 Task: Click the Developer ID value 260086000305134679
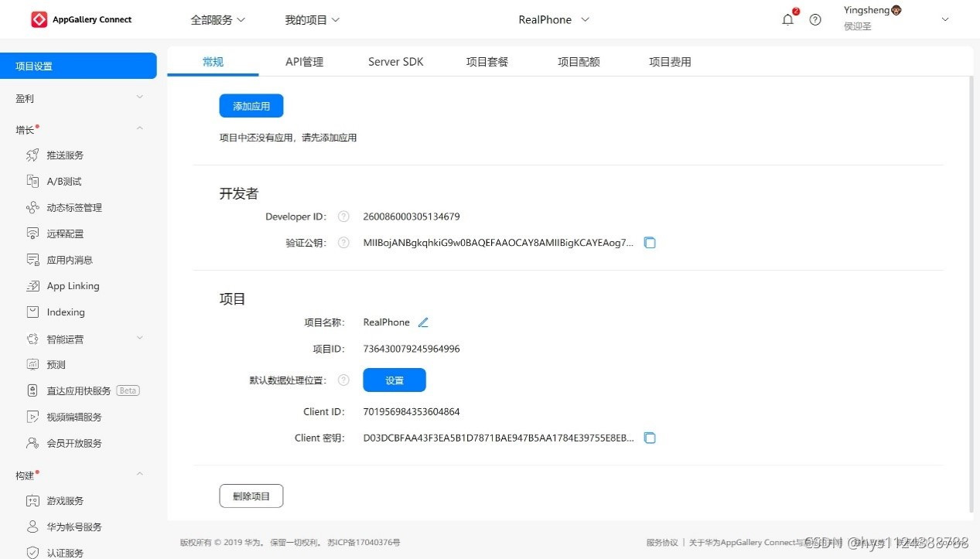point(411,216)
